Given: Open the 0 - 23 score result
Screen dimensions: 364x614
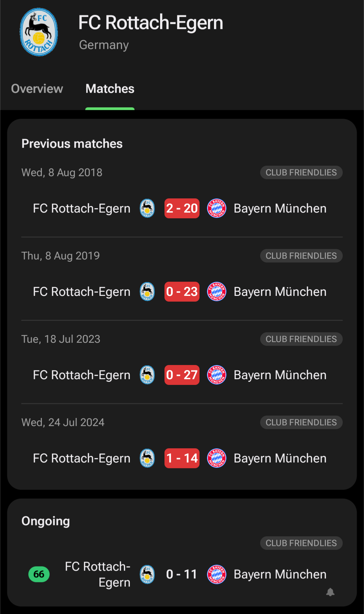Looking at the screenshot, I should pos(182,291).
